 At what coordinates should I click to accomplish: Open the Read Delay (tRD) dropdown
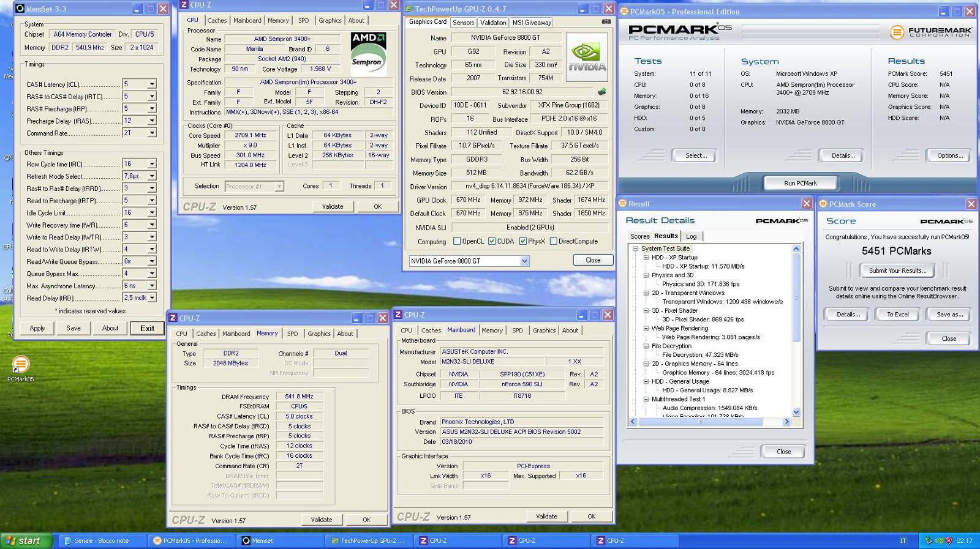[x=151, y=298]
